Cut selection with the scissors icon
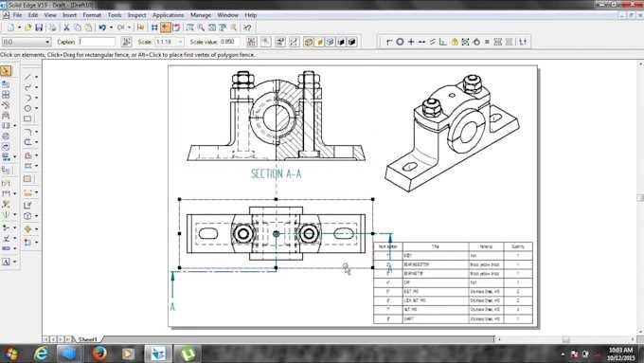The width and height of the screenshot is (644, 363). [66, 27]
